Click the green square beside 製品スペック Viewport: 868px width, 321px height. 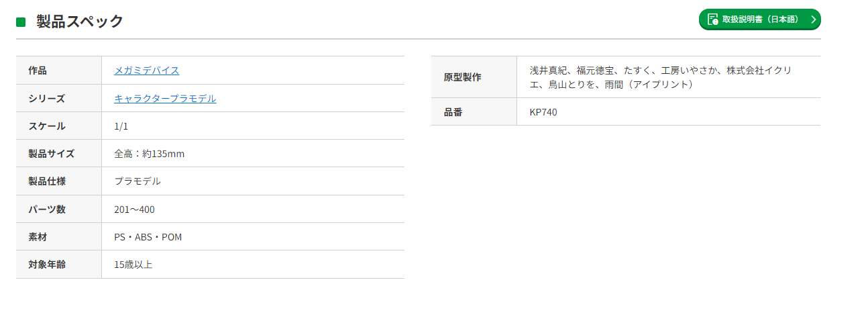tap(21, 22)
